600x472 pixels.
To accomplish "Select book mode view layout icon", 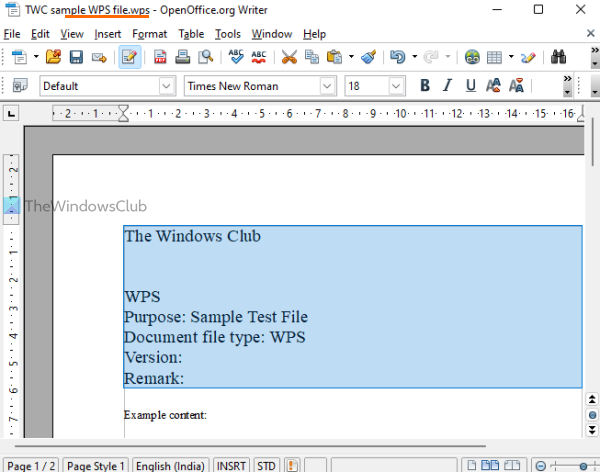I will pos(512,465).
